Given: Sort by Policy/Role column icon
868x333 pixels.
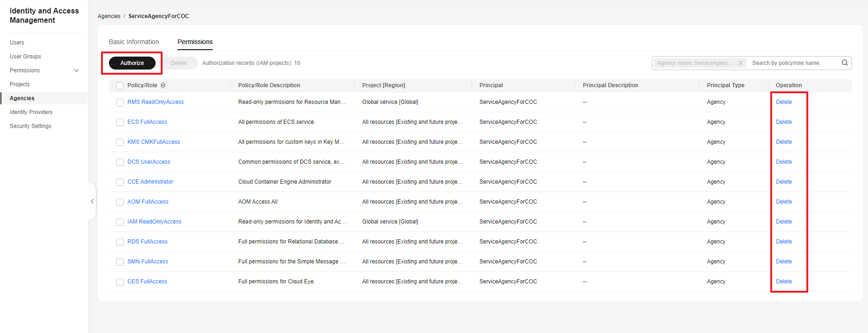Looking at the screenshot, I should pos(163,85).
